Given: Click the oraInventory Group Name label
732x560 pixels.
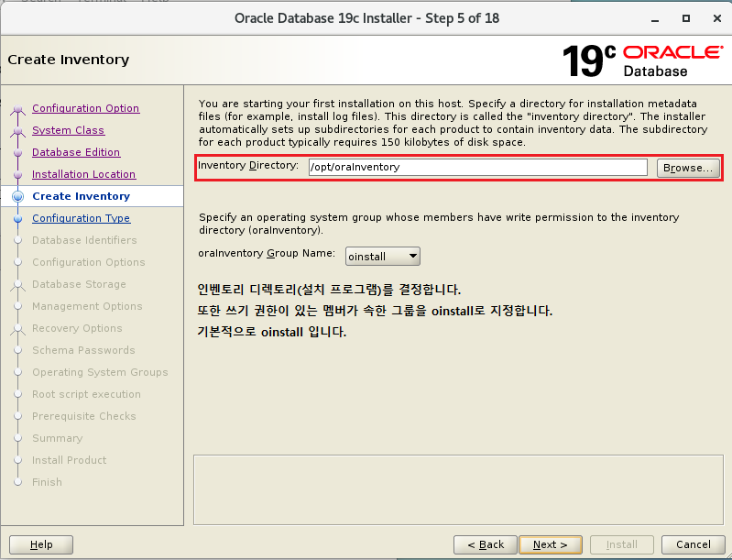Looking at the screenshot, I should [267, 253].
